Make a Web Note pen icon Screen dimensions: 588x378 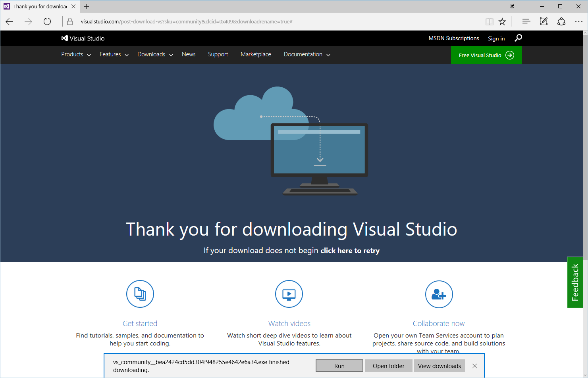[544, 21]
